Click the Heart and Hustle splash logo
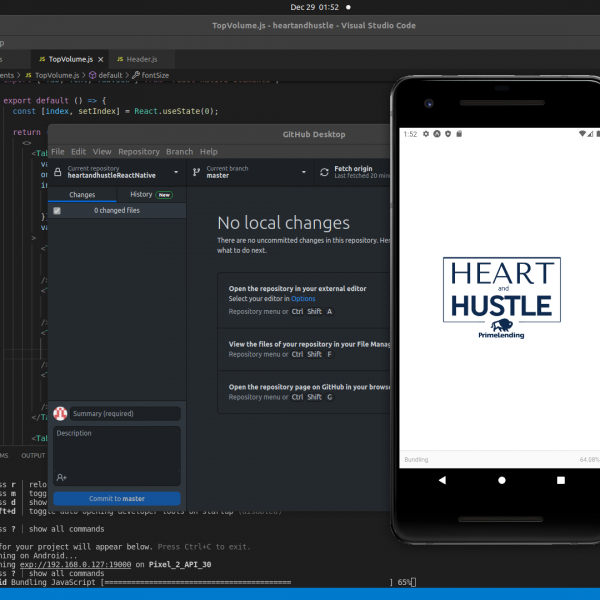Screen dimensions: 600x600 [502, 297]
